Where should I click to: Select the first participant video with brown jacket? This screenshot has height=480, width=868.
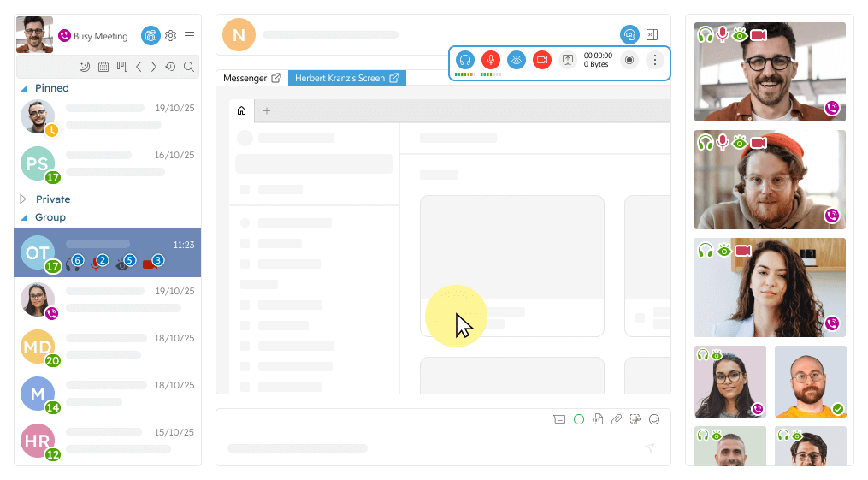(x=770, y=72)
